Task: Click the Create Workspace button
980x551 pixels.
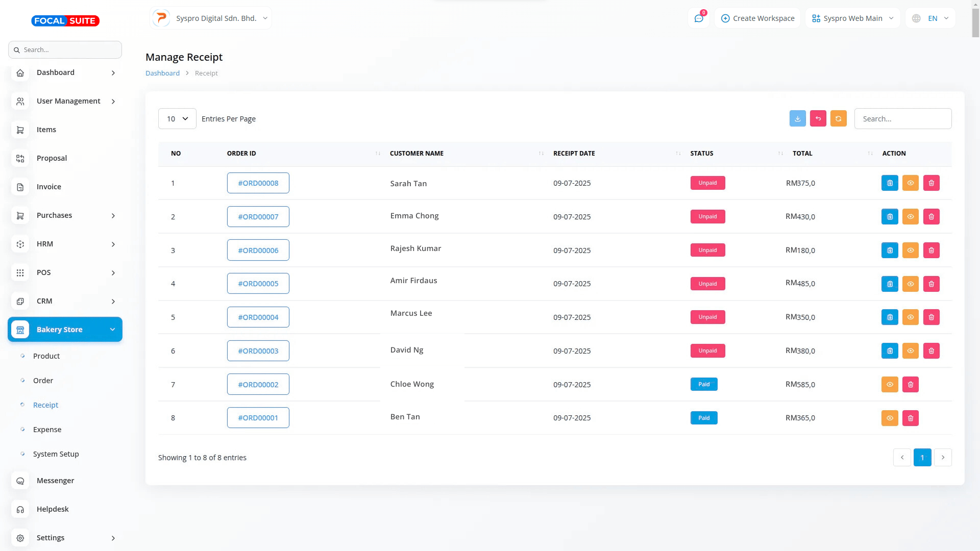Action: (x=757, y=18)
